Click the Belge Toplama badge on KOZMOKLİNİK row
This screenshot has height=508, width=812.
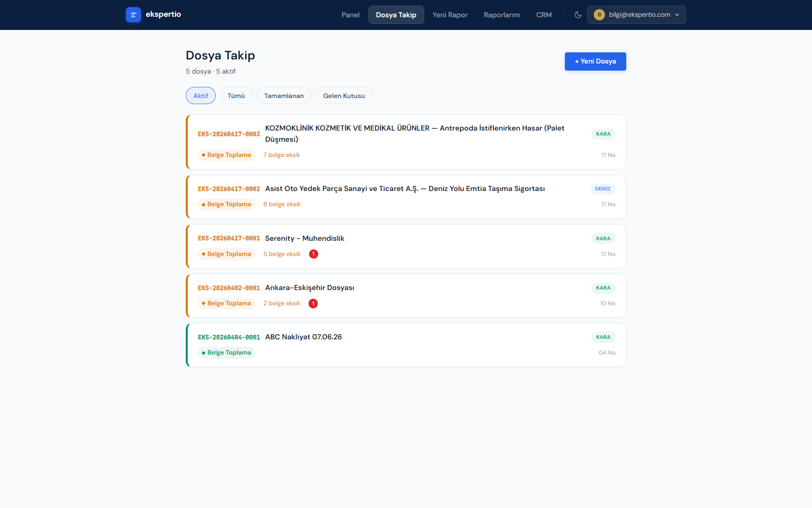[x=226, y=155]
